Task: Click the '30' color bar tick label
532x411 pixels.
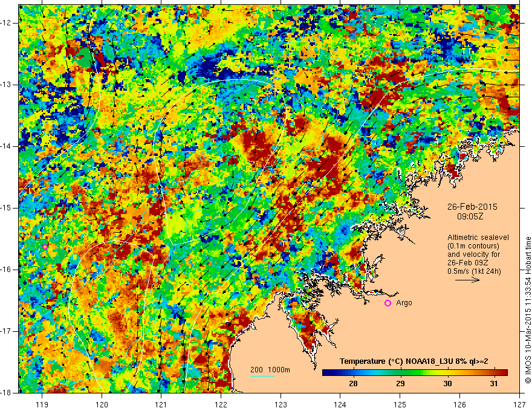Action: tap(447, 384)
